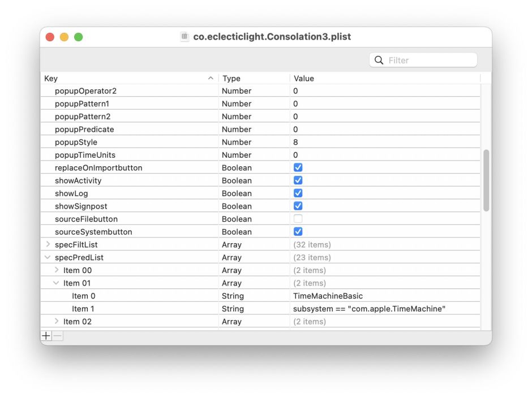The height and width of the screenshot is (398, 532).
Task: Expand the specFiltList array
Action: click(x=48, y=244)
